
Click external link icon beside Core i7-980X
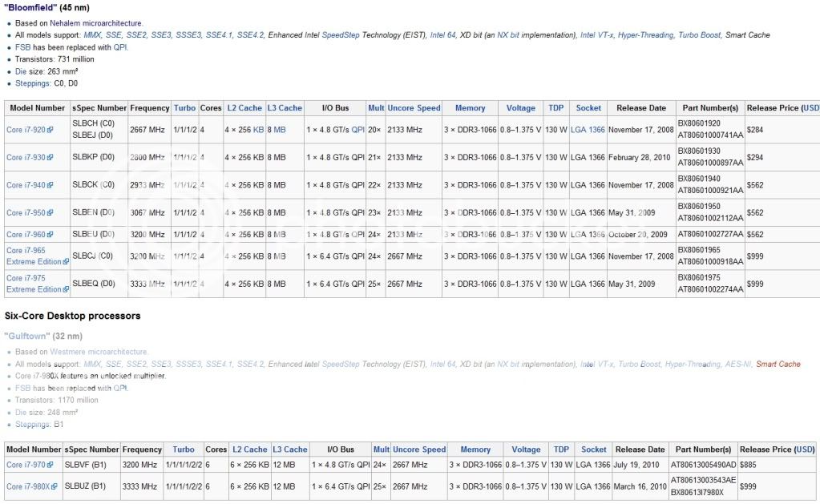click(55, 486)
